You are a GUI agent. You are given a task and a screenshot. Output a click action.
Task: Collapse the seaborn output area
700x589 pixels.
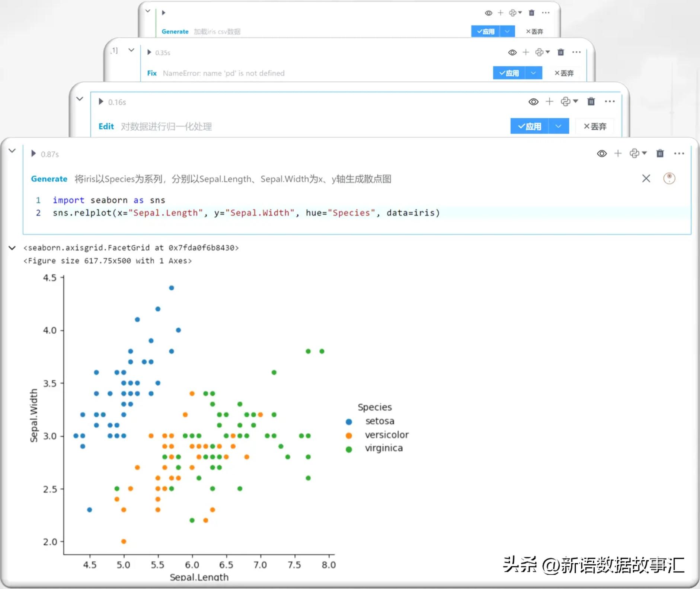12,248
